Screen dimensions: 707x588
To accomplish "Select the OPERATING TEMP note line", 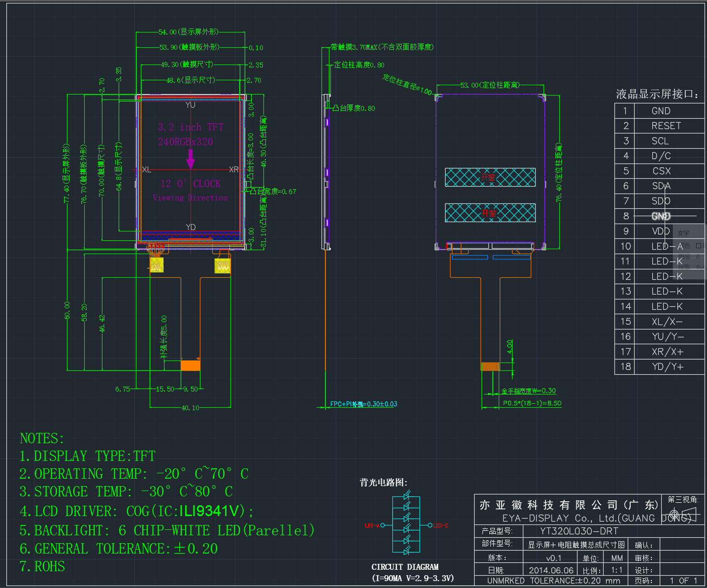I will [x=134, y=474].
